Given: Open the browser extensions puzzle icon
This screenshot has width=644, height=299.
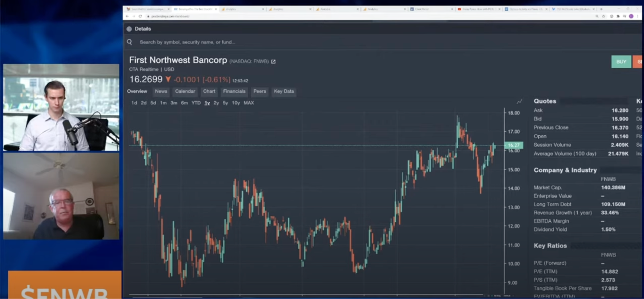Looking at the screenshot, I should pyautogui.click(x=618, y=16).
